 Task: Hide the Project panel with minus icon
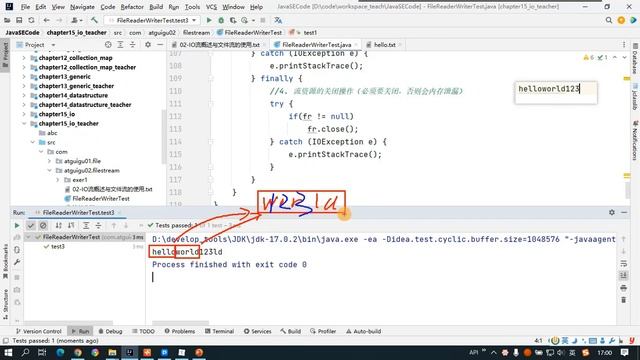(x=160, y=44)
